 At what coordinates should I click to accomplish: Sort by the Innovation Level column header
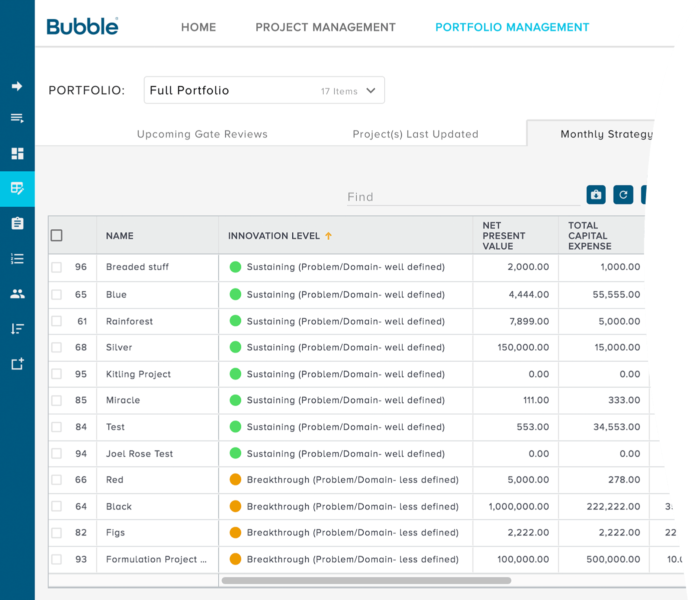[x=274, y=236]
